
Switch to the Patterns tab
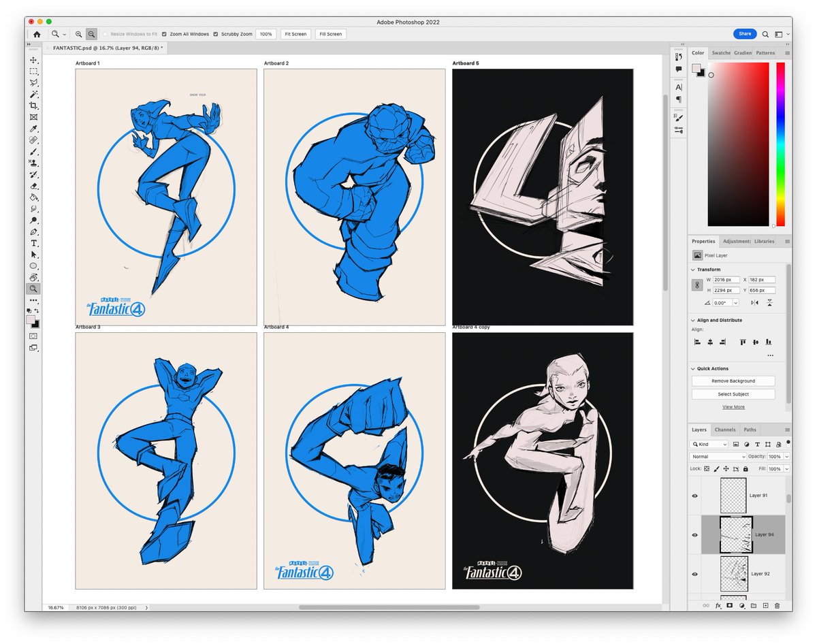click(x=765, y=52)
